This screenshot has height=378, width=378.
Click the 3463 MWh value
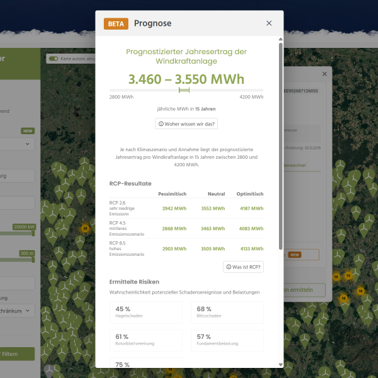point(213,229)
